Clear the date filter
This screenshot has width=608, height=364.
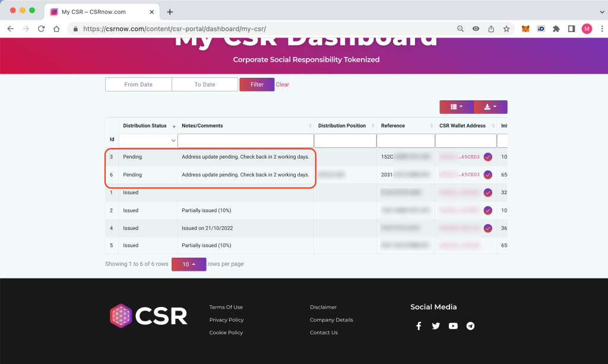click(x=282, y=84)
